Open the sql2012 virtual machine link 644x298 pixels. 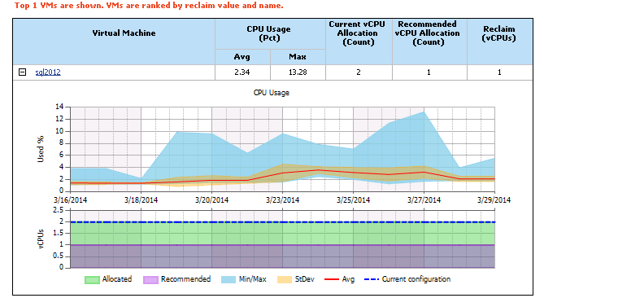coord(48,72)
